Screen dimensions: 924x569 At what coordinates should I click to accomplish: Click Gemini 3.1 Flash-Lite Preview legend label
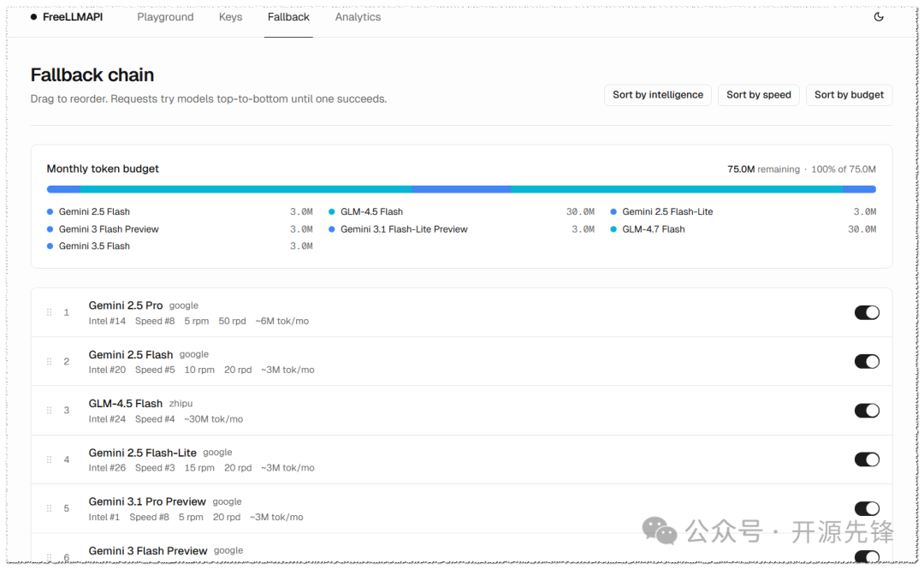404,229
